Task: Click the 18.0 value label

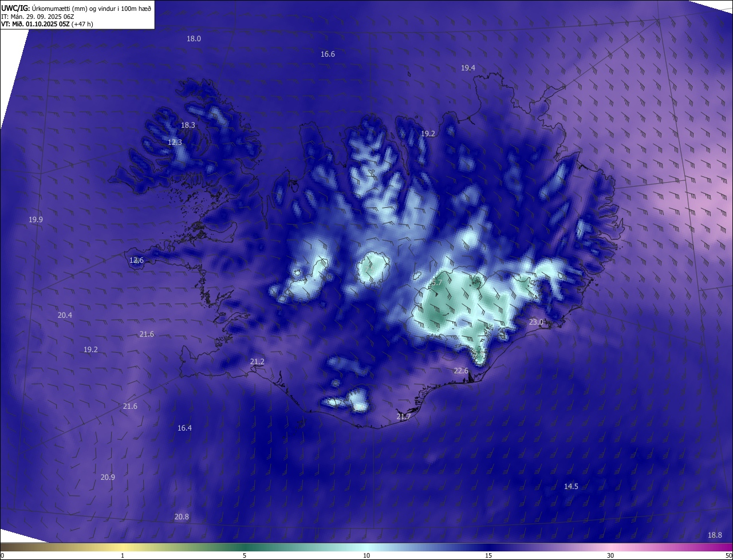Action: click(x=194, y=39)
